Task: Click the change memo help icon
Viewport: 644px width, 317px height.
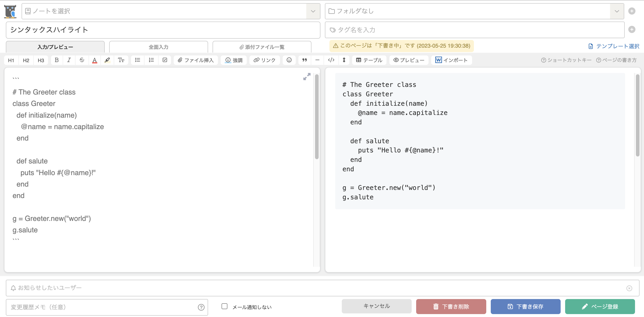Action: [x=201, y=307]
